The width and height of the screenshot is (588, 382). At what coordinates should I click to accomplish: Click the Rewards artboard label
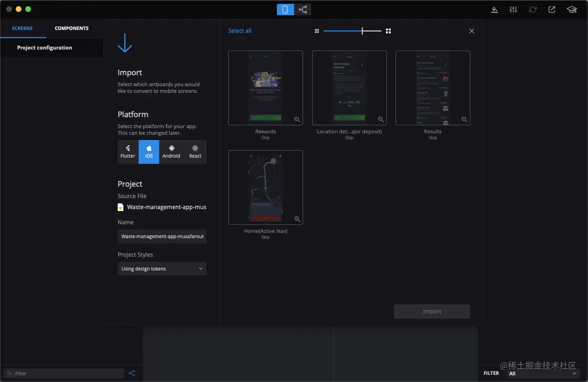tap(265, 131)
